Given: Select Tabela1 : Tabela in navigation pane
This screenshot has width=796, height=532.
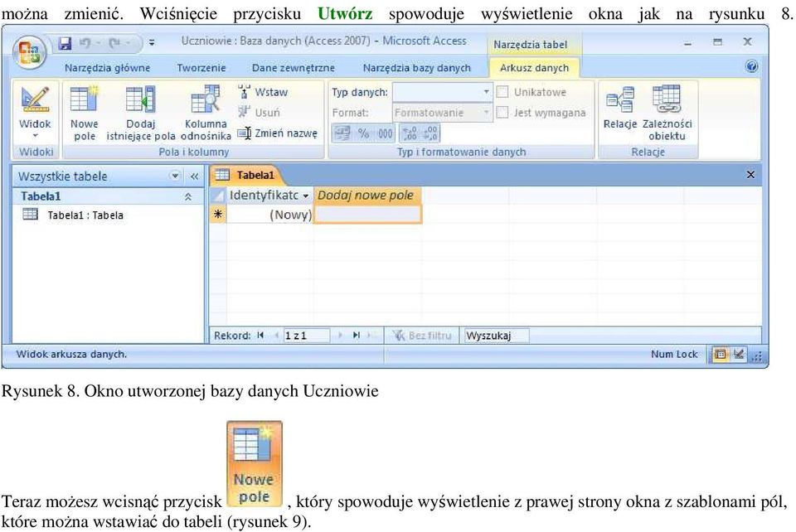Looking at the screenshot, I should [x=74, y=215].
